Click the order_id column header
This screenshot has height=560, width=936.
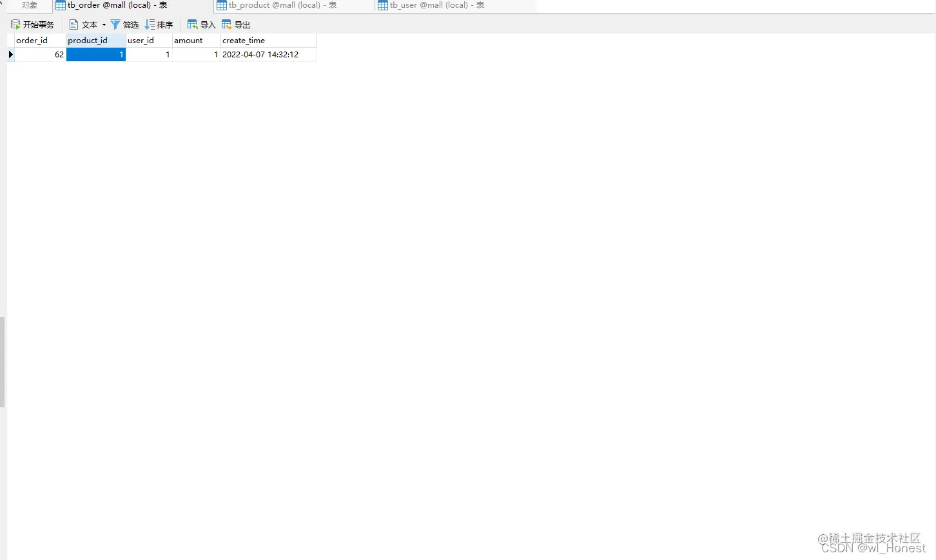[x=40, y=40]
